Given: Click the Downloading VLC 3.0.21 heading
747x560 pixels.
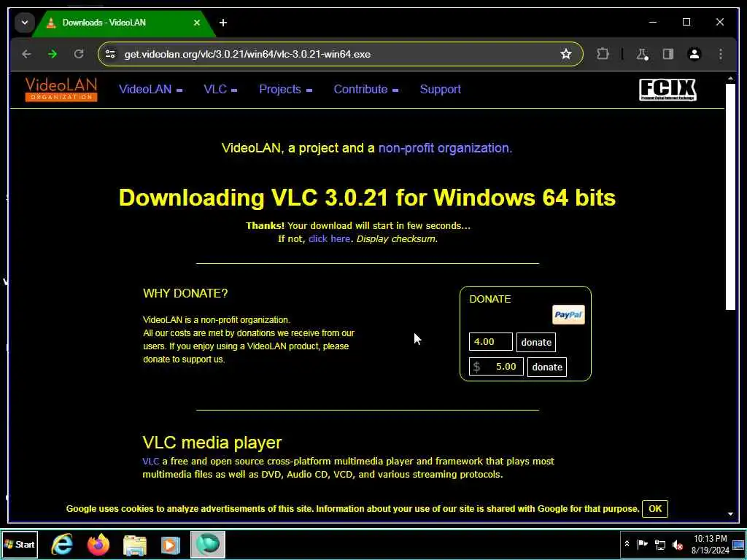Looking at the screenshot, I should [x=367, y=197].
